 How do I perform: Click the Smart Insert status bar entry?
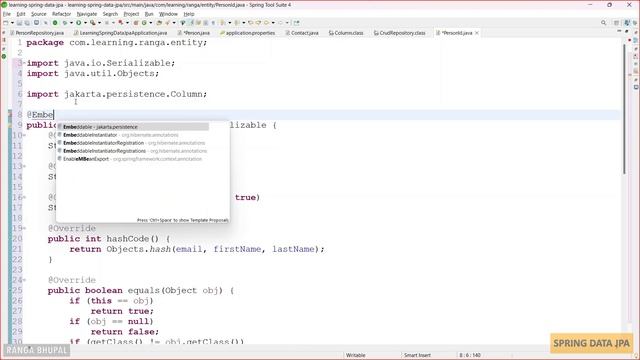tap(417, 355)
